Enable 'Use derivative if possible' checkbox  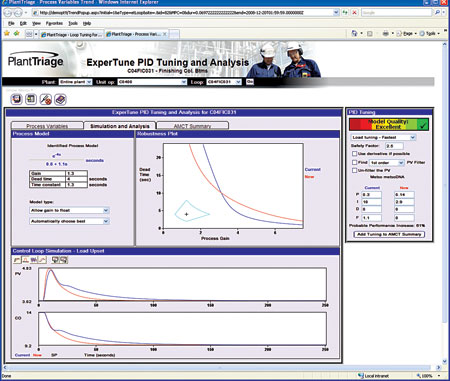point(355,154)
